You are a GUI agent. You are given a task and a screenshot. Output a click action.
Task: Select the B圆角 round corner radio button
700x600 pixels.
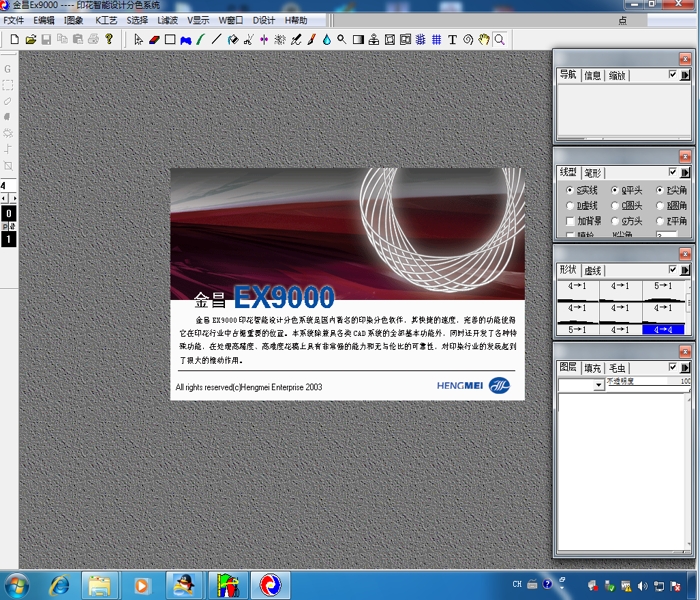click(x=660, y=205)
